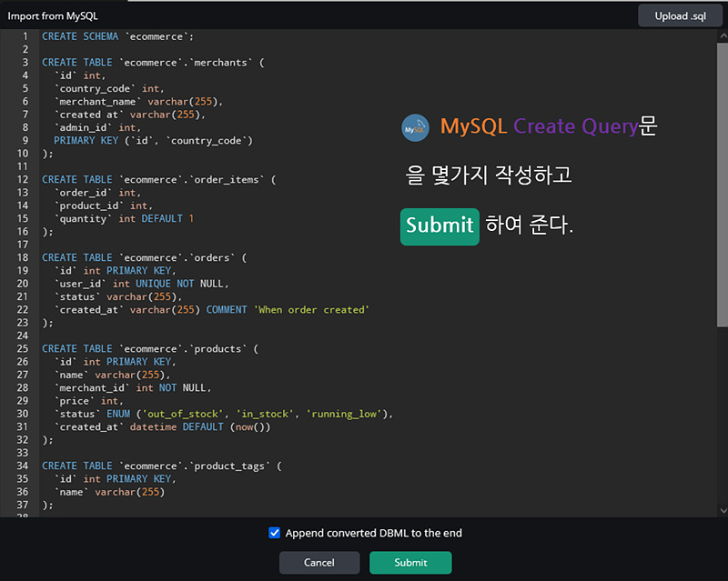Viewport: 728px width, 581px height.
Task: Click line number 12 in the gutter
Action: [x=23, y=179]
